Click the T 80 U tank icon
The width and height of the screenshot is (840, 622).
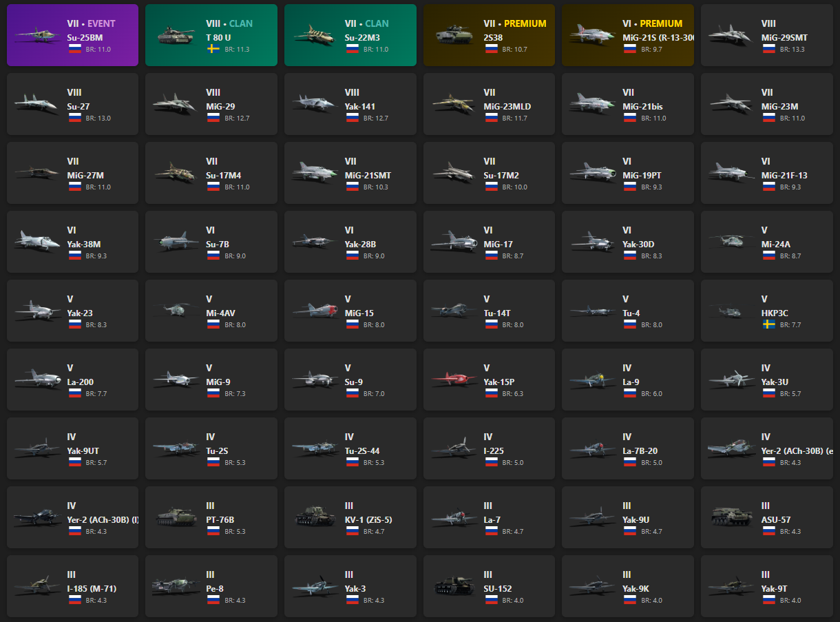(x=175, y=35)
